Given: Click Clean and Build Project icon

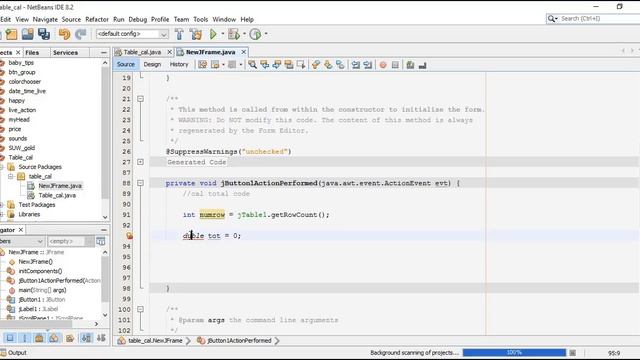Looking at the screenshot, I should point(196,34).
